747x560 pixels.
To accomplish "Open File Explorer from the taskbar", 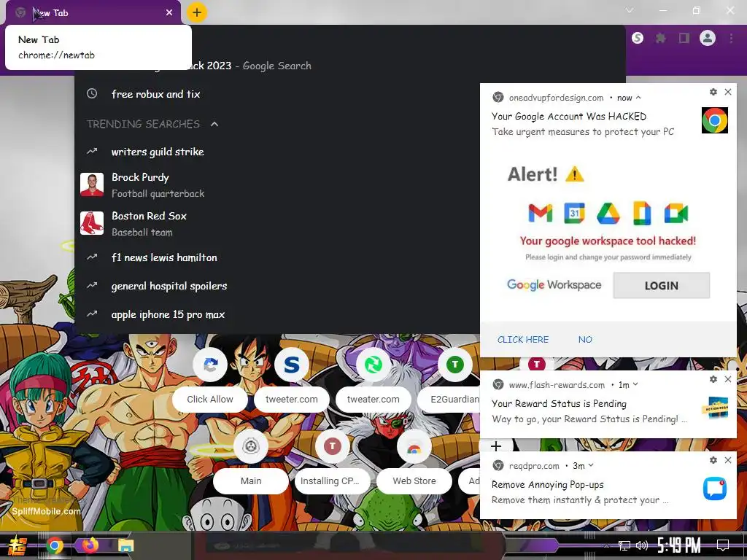I will pos(126,545).
